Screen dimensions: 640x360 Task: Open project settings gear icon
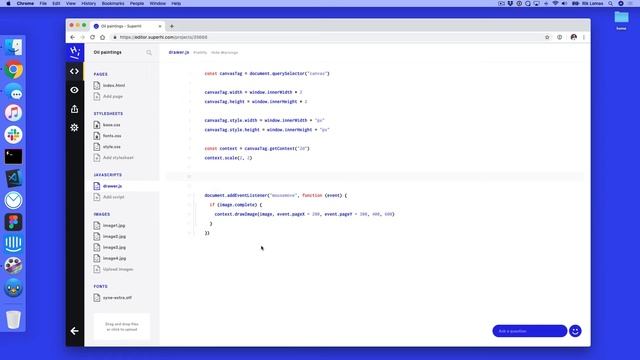click(74, 127)
